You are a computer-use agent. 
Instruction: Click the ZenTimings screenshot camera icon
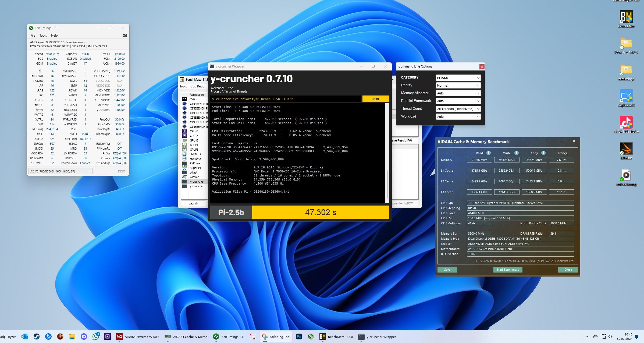click(x=124, y=35)
